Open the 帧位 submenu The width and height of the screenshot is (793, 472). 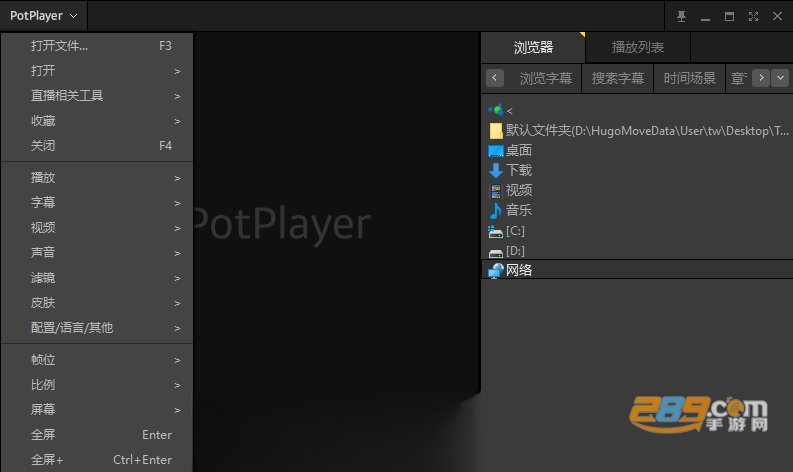pyautogui.click(x=97, y=360)
